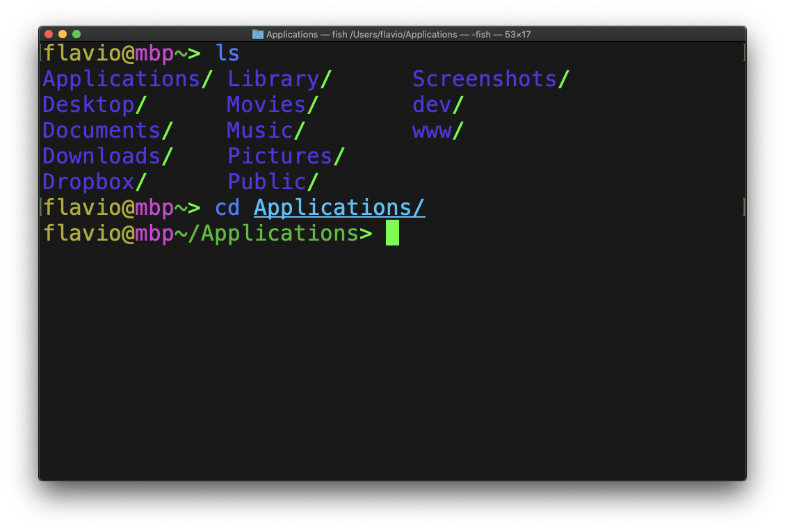Click the red close window button

(49, 34)
